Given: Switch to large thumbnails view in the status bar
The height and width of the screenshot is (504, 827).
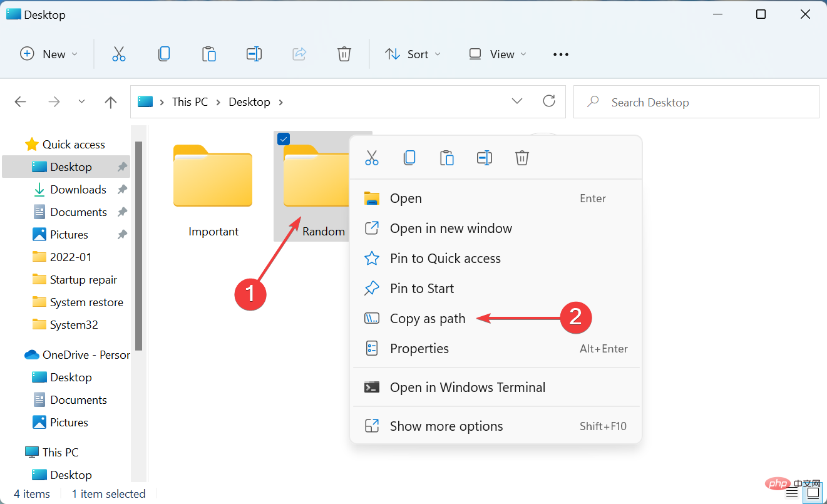Looking at the screenshot, I should click(813, 494).
